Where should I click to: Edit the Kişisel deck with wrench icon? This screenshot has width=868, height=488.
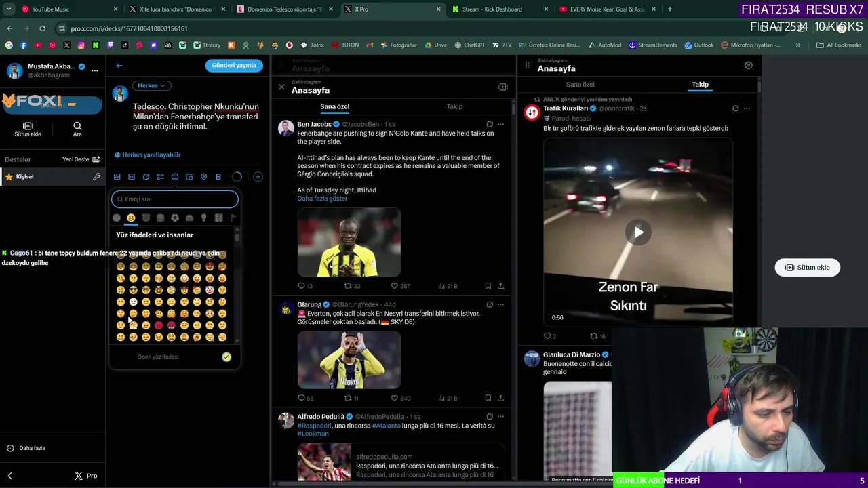[96, 177]
